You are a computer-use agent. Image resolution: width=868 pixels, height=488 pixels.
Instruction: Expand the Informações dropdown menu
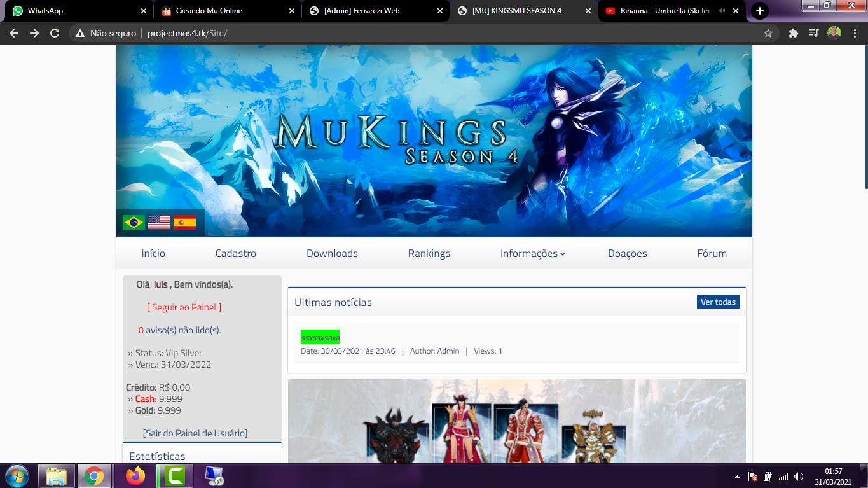[x=532, y=253]
